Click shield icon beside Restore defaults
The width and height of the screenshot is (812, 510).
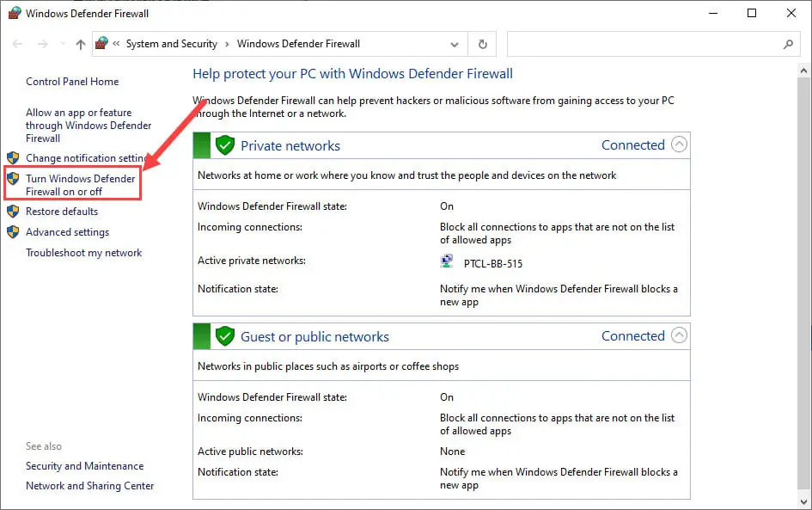click(x=13, y=212)
